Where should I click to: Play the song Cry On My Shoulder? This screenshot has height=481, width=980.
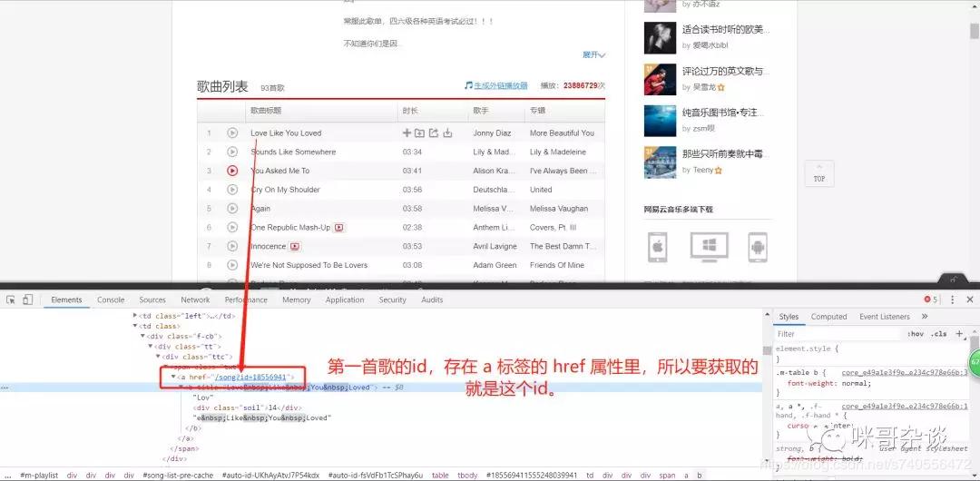click(232, 190)
